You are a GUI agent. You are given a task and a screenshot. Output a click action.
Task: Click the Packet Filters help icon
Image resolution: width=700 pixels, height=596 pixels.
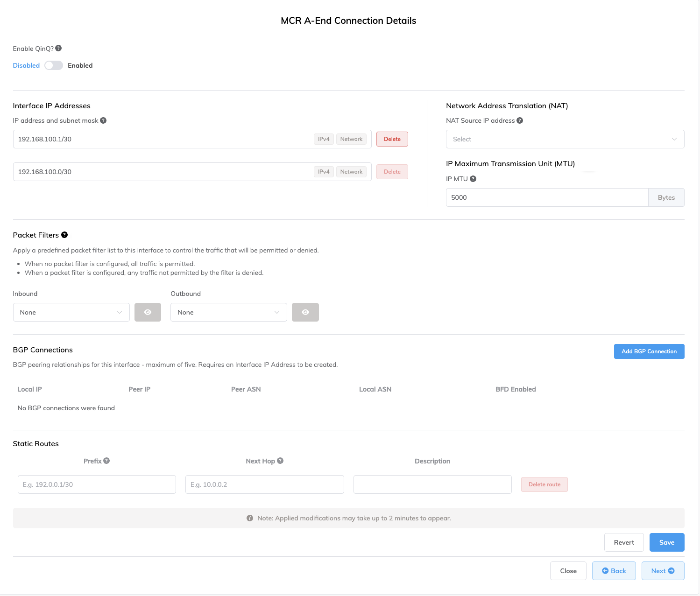[x=64, y=235]
